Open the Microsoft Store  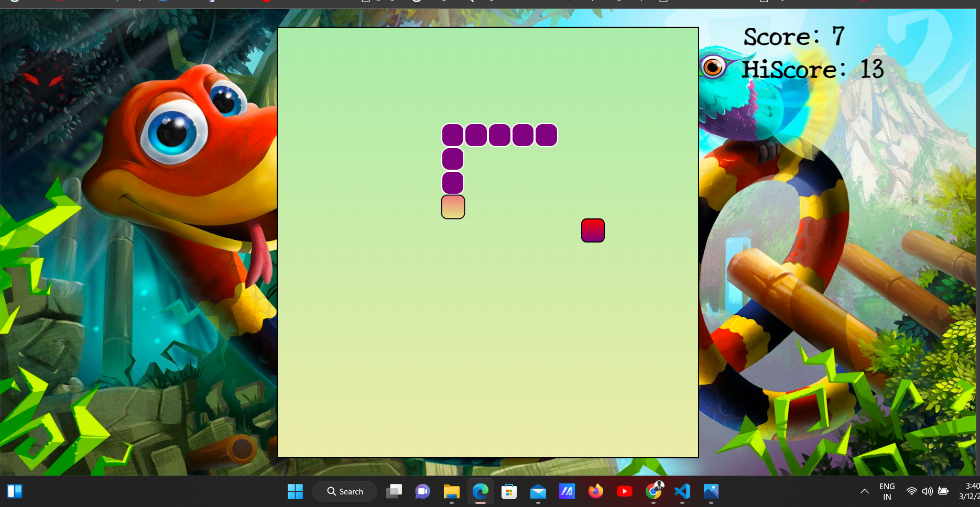(509, 491)
